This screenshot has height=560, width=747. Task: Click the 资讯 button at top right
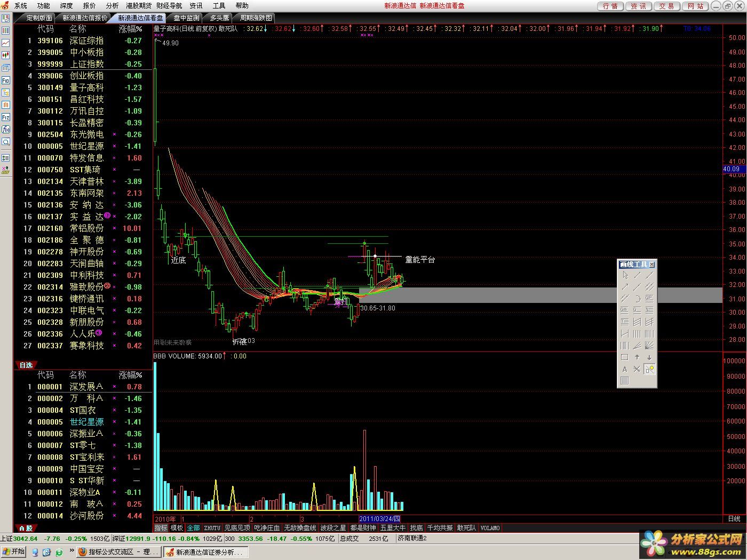point(638,6)
